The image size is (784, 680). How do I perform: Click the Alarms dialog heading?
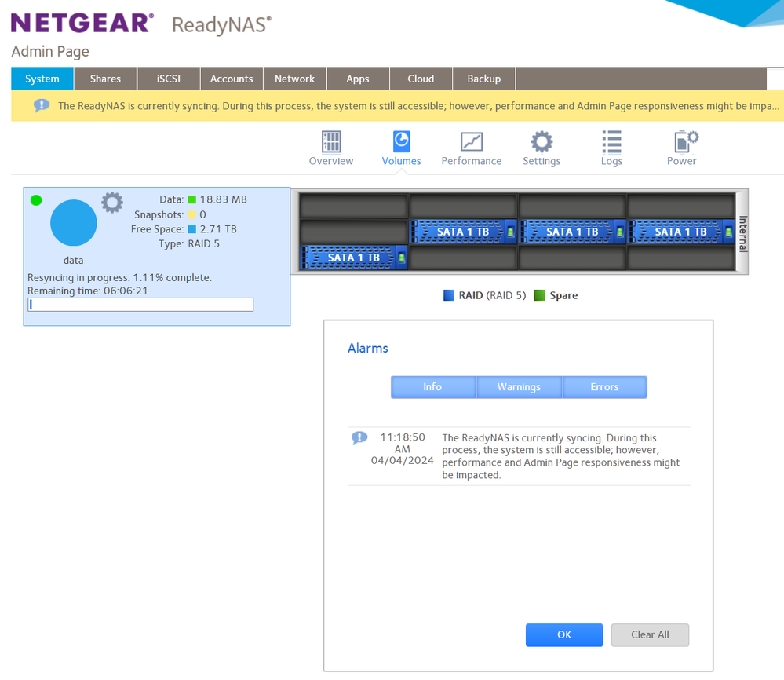click(368, 349)
